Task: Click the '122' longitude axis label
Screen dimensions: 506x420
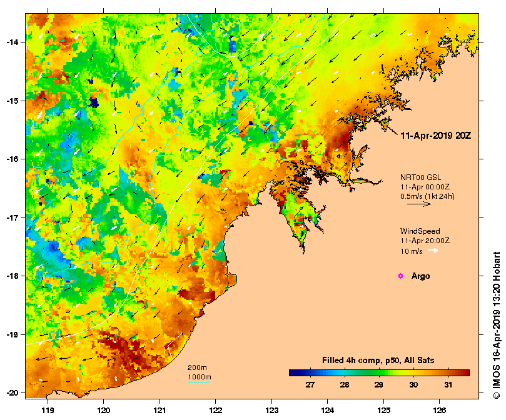Action: tap(216, 411)
